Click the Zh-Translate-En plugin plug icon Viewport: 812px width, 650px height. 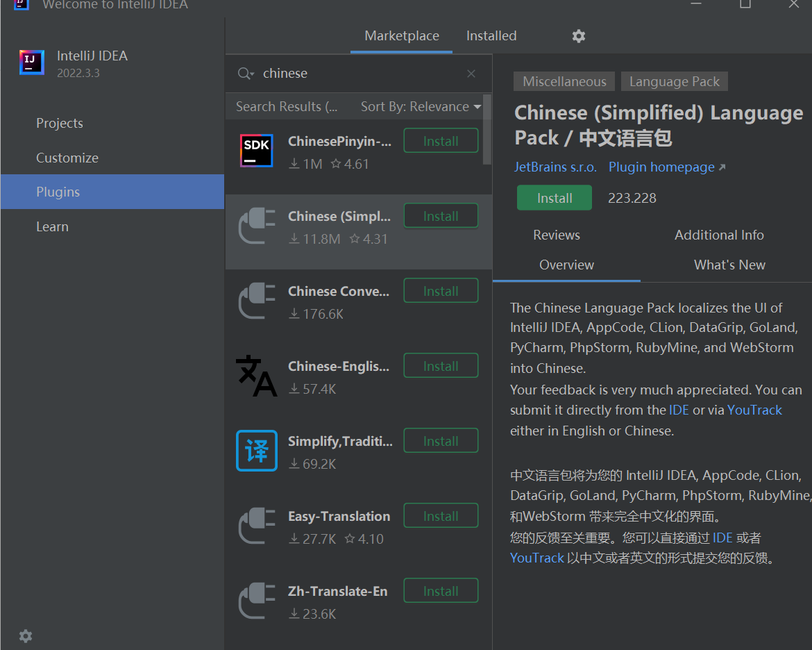[x=256, y=601]
